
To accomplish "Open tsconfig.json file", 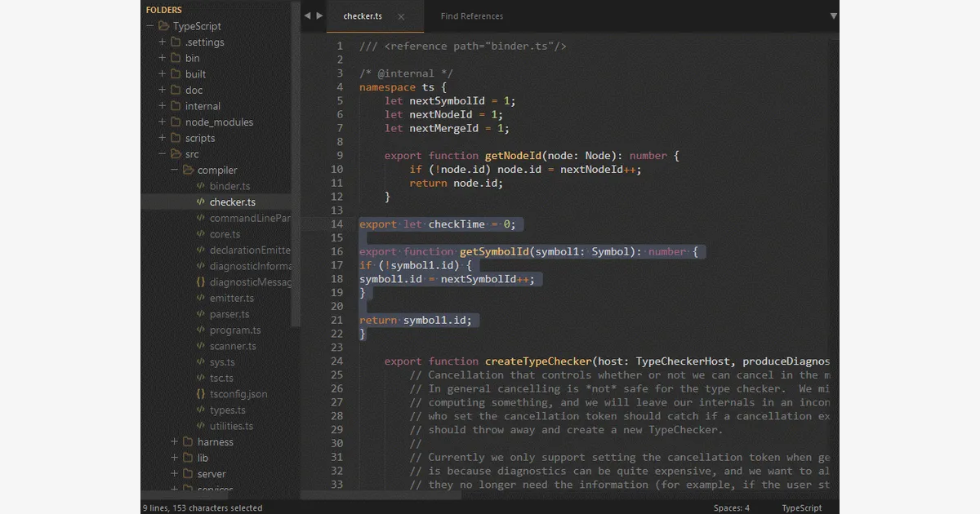I will pyautogui.click(x=238, y=394).
